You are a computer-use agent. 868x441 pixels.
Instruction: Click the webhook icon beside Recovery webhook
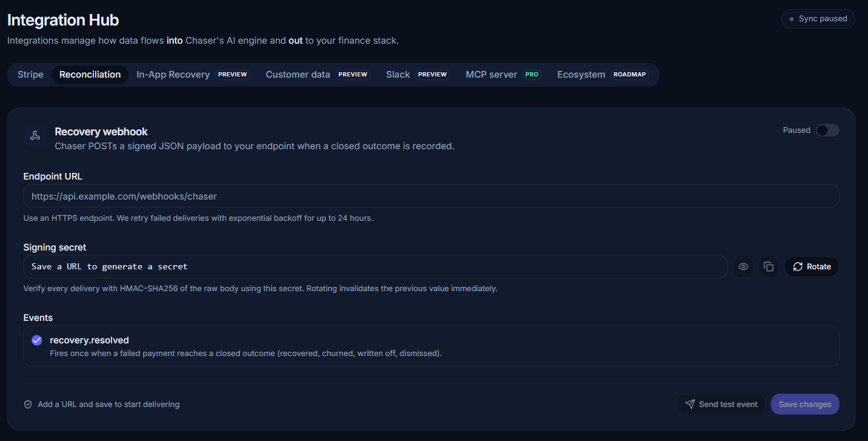[x=35, y=136]
